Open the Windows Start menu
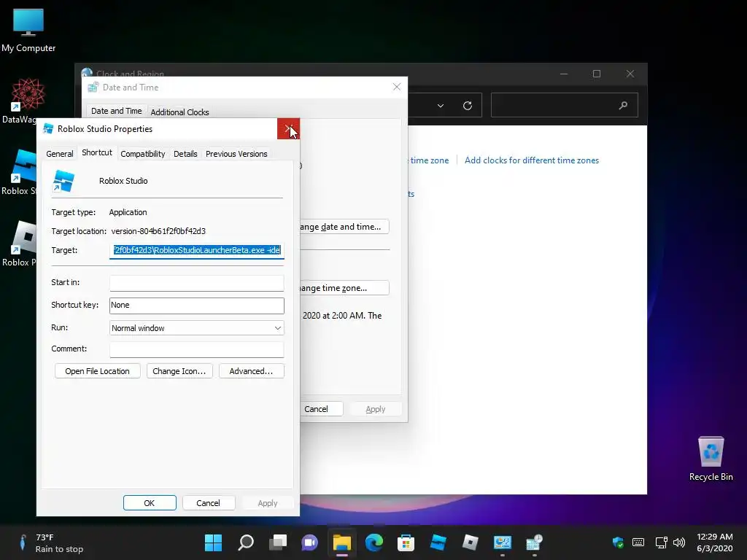 coord(214,542)
